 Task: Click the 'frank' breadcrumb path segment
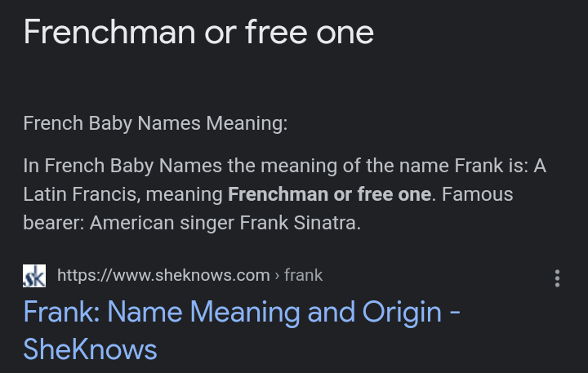(x=304, y=275)
